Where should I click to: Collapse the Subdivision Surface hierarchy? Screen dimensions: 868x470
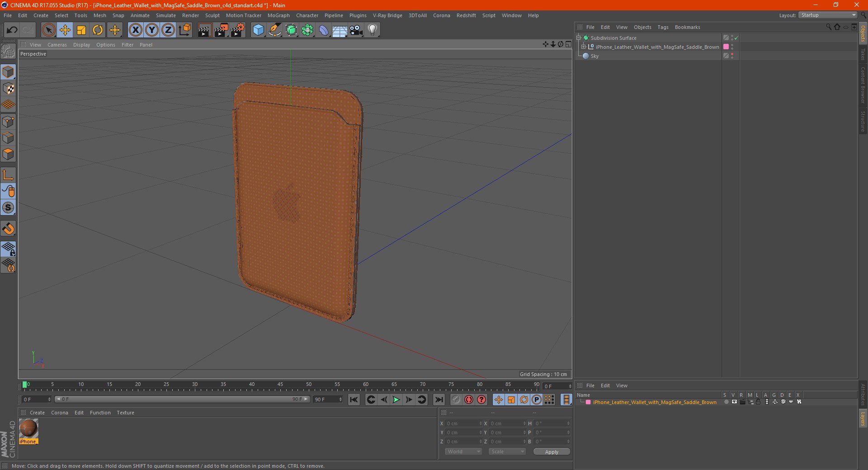[578, 38]
